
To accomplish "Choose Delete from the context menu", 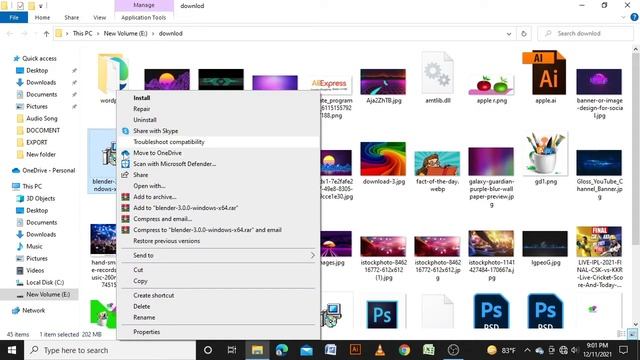I will pos(142,307).
